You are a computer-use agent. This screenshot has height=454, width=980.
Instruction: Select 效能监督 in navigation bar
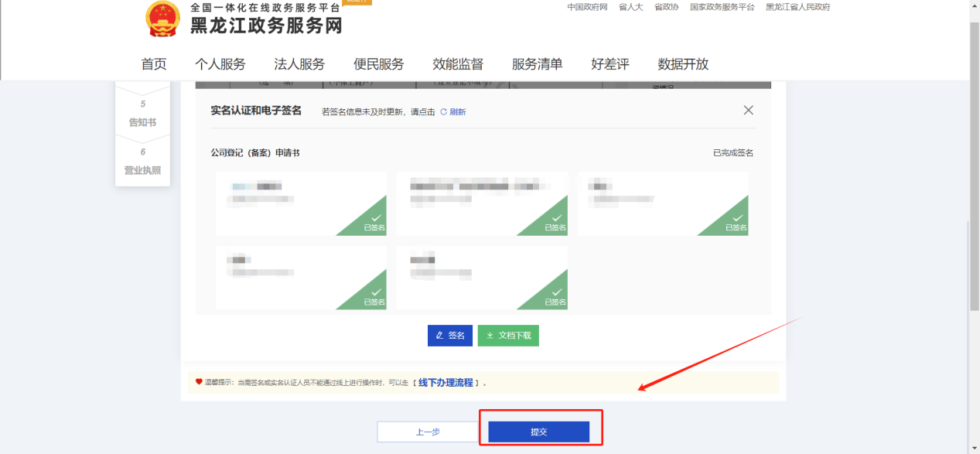click(x=458, y=64)
